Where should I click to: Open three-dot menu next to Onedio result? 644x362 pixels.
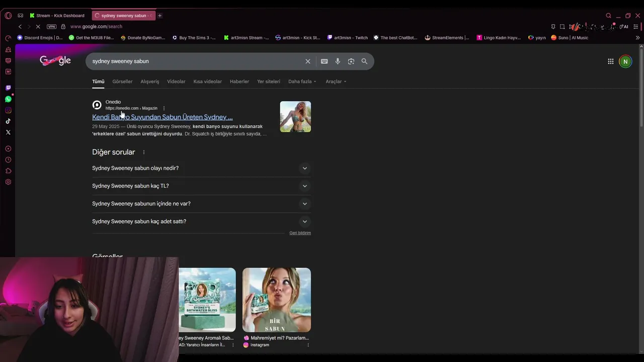pyautogui.click(x=164, y=108)
